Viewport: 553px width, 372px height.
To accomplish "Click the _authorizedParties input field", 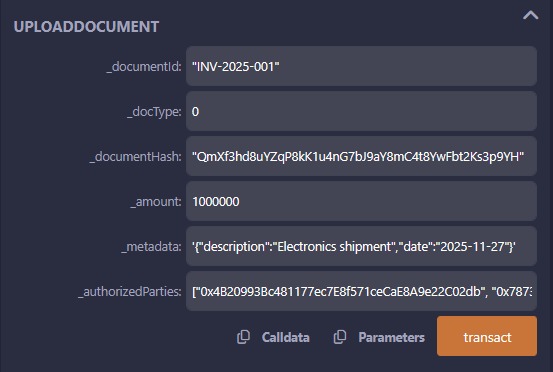I will pos(361,291).
